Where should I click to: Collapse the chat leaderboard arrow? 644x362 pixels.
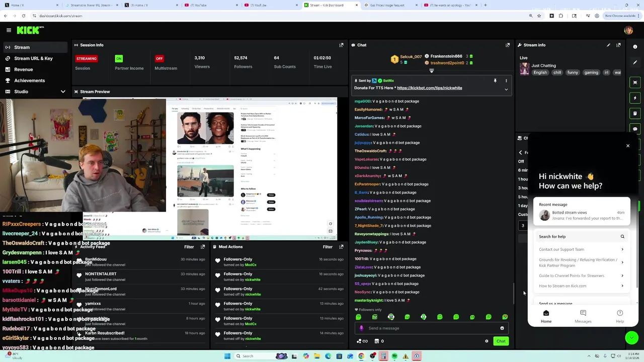tap(431, 71)
